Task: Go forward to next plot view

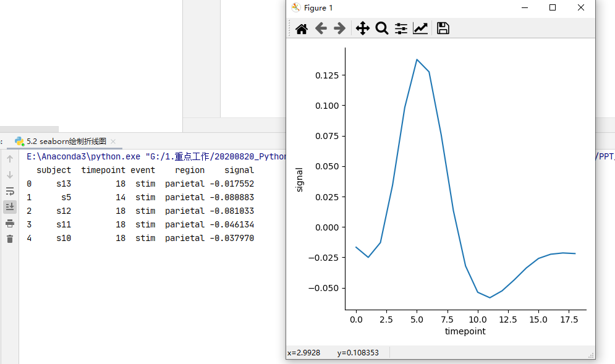Action: tap(340, 28)
